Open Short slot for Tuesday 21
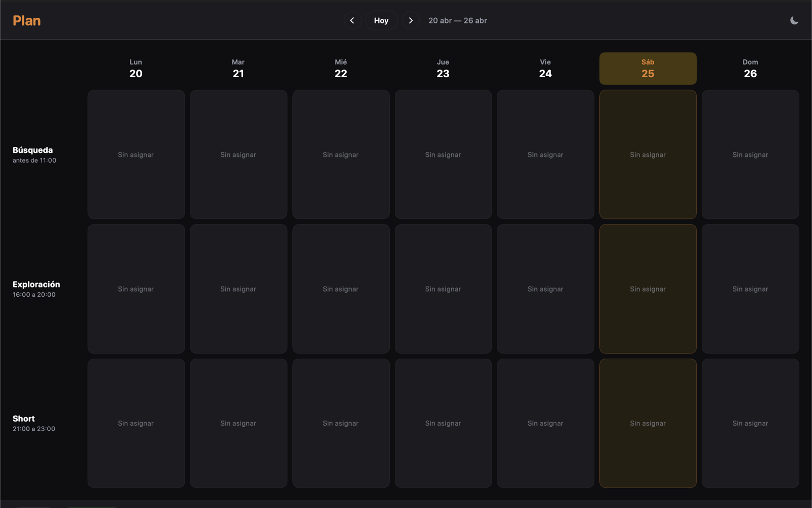The width and height of the screenshot is (812, 508). coord(238,423)
